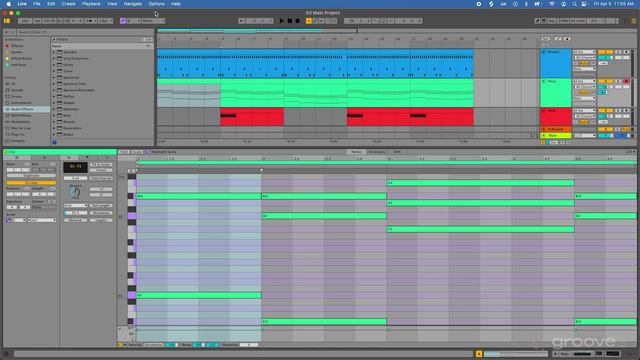Toggle the Tap tempo button
The height and width of the screenshot is (360, 640).
click(x=37, y=21)
